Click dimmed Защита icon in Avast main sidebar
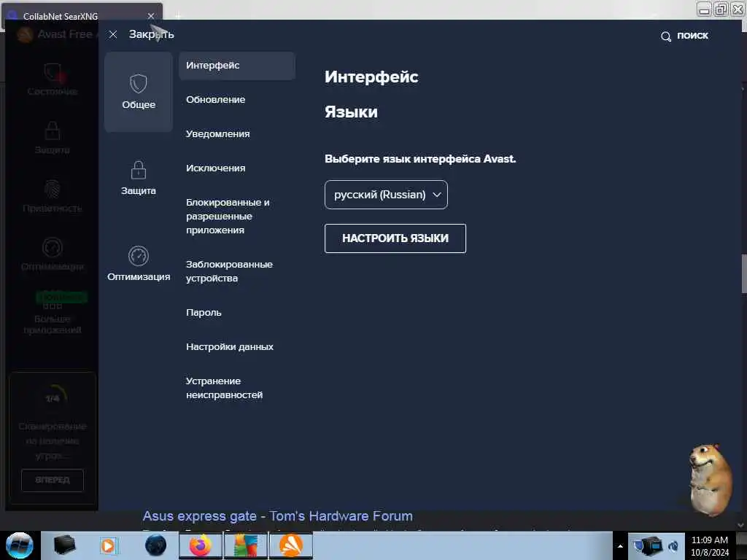 click(53, 138)
